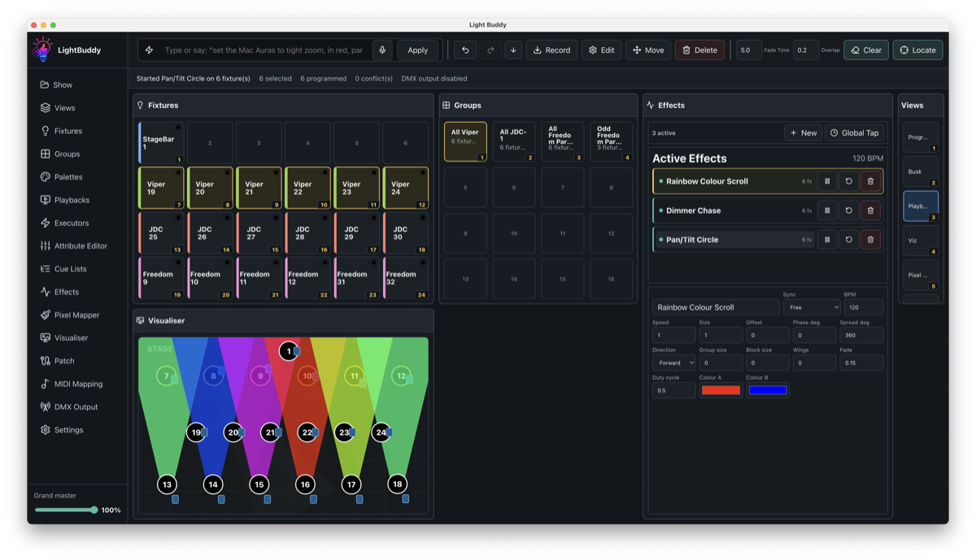Create a New effect
976x560 pixels.
(x=803, y=132)
